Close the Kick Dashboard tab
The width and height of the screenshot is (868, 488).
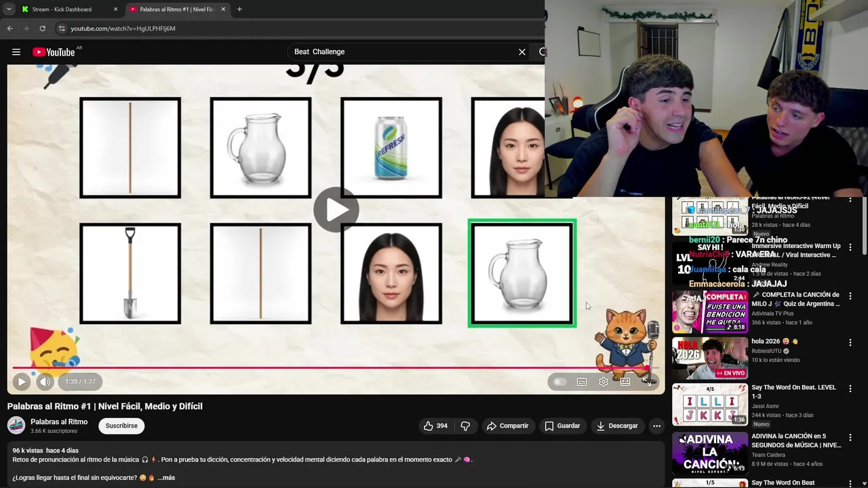coord(115,9)
